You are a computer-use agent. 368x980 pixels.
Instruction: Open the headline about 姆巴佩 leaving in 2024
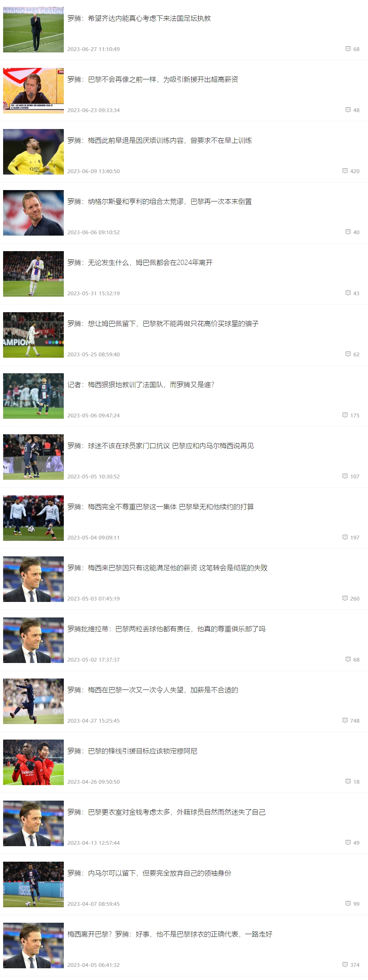pos(140,263)
